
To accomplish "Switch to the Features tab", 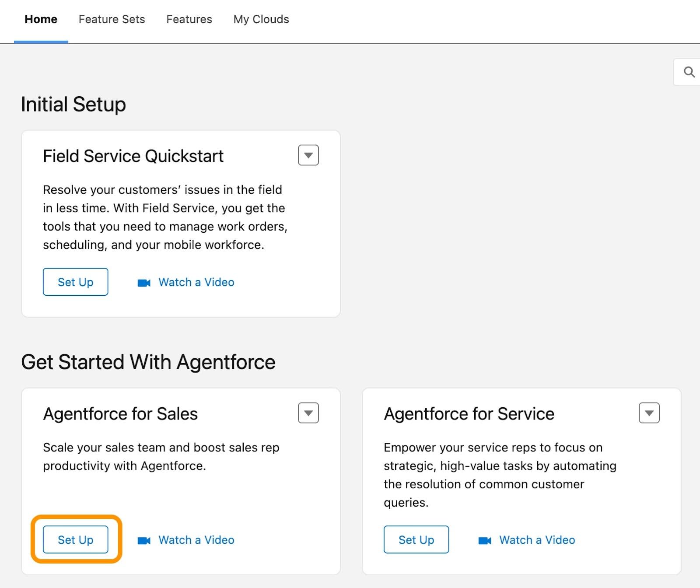I will (189, 19).
